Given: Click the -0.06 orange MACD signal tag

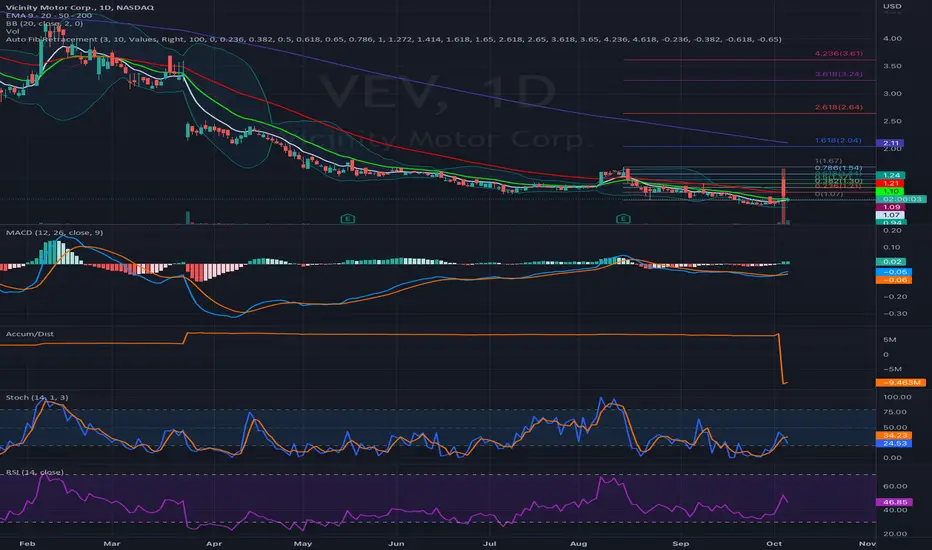Looking at the screenshot, I should click(x=894, y=280).
